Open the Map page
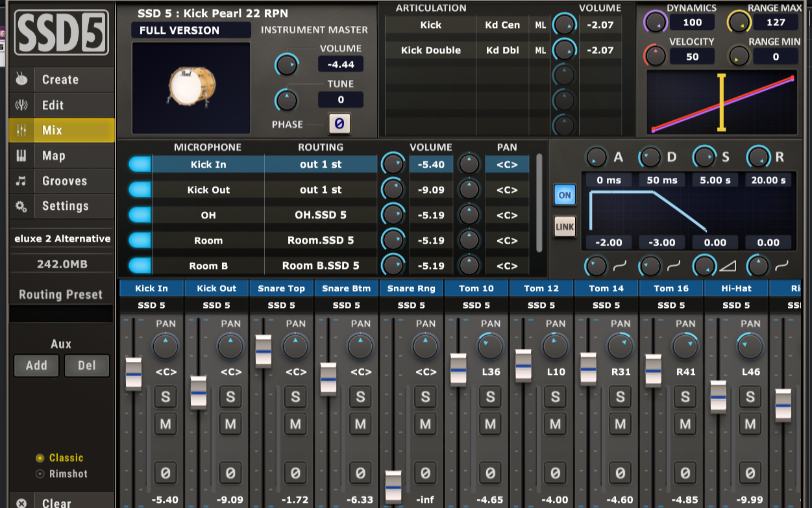 click(62, 156)
